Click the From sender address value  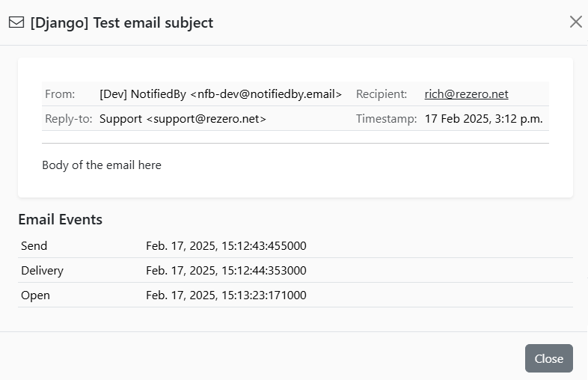point(221,94)
